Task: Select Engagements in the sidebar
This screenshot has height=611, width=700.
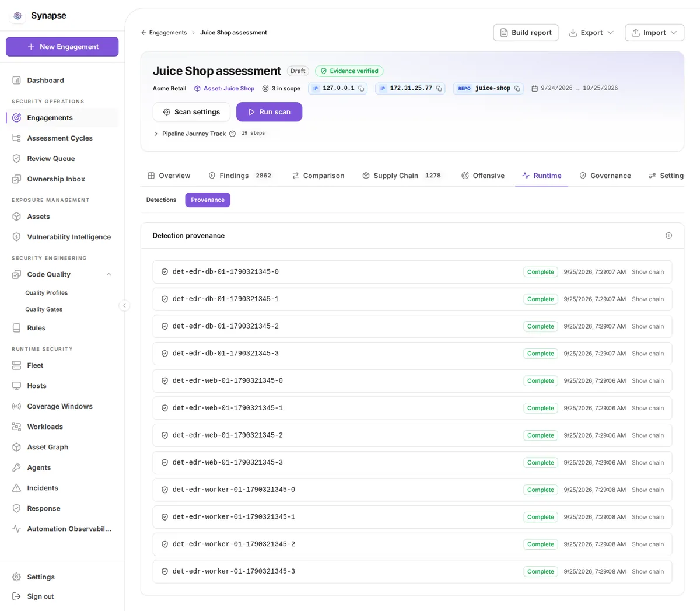Action: click(62, 118)
